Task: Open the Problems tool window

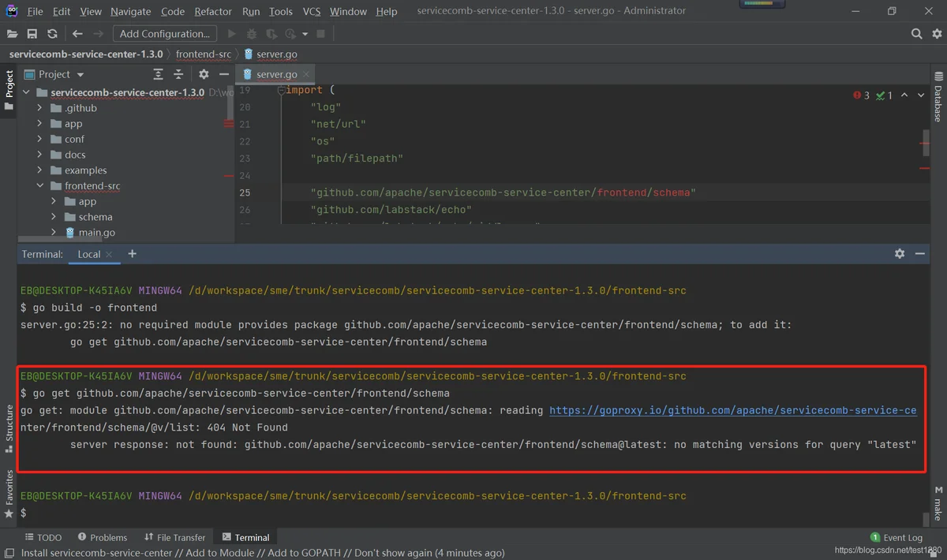Action: click(x=102, y=537)
